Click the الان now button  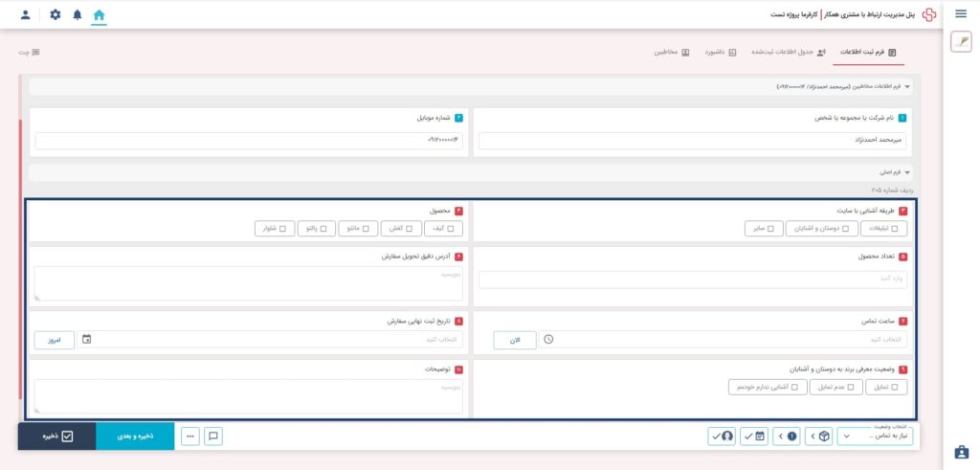[x=515, y=340]
